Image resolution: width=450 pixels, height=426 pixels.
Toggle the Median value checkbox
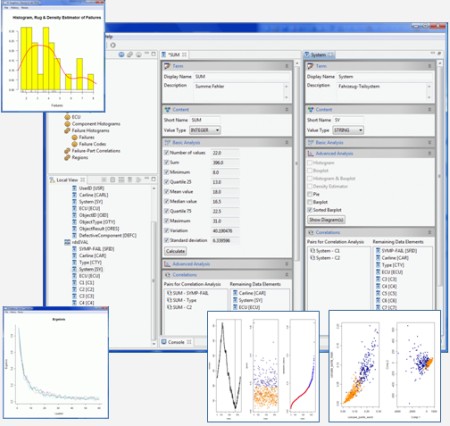coord(166,201)
